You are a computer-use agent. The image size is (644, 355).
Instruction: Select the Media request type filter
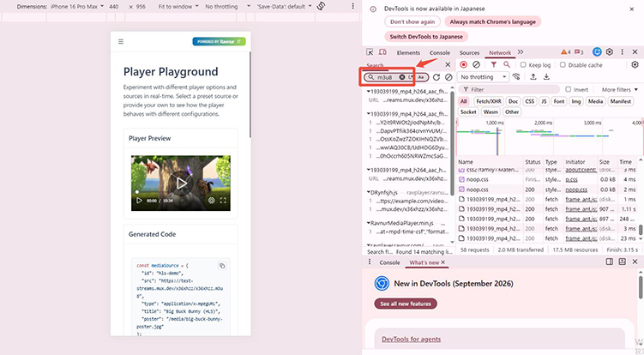(595, 101)
